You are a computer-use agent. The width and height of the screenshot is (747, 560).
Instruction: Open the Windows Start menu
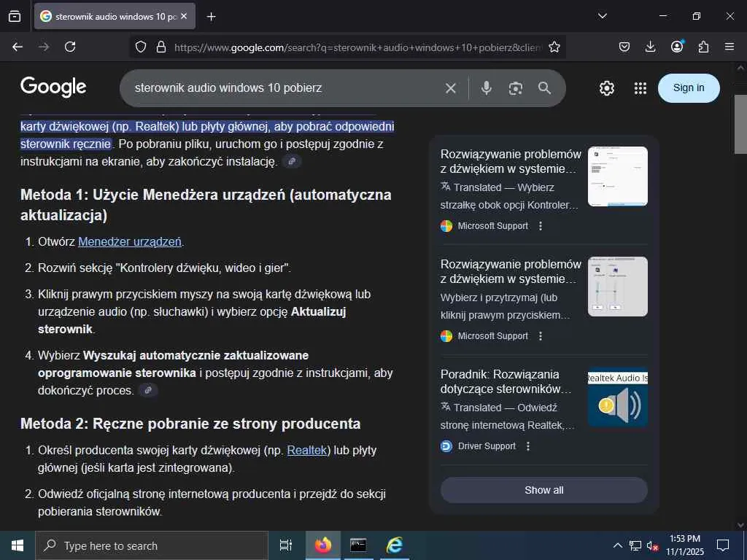[18, 545]
